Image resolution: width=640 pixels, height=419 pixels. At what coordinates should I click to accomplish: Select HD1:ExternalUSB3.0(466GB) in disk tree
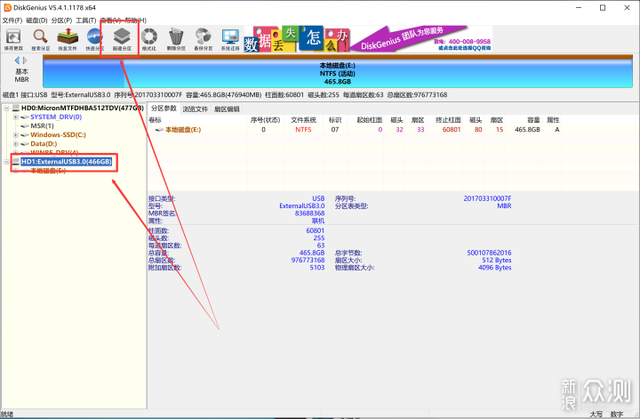(67, 162)
